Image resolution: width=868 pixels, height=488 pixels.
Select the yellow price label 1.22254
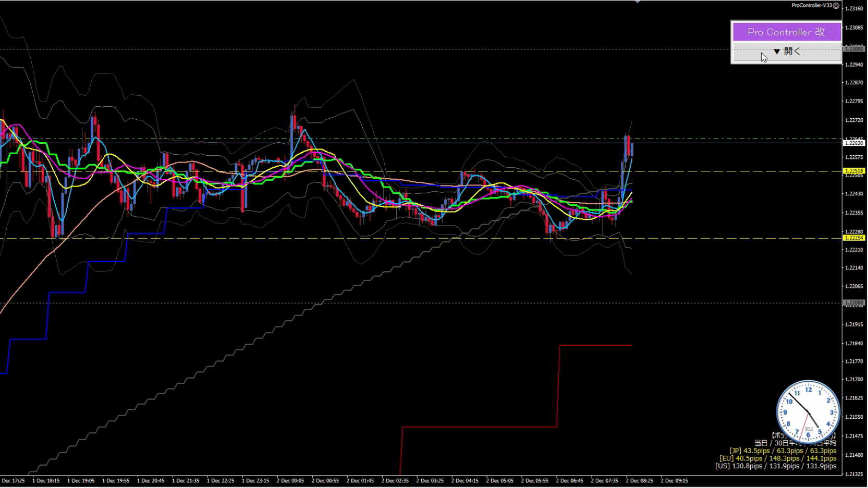(854, 238)
